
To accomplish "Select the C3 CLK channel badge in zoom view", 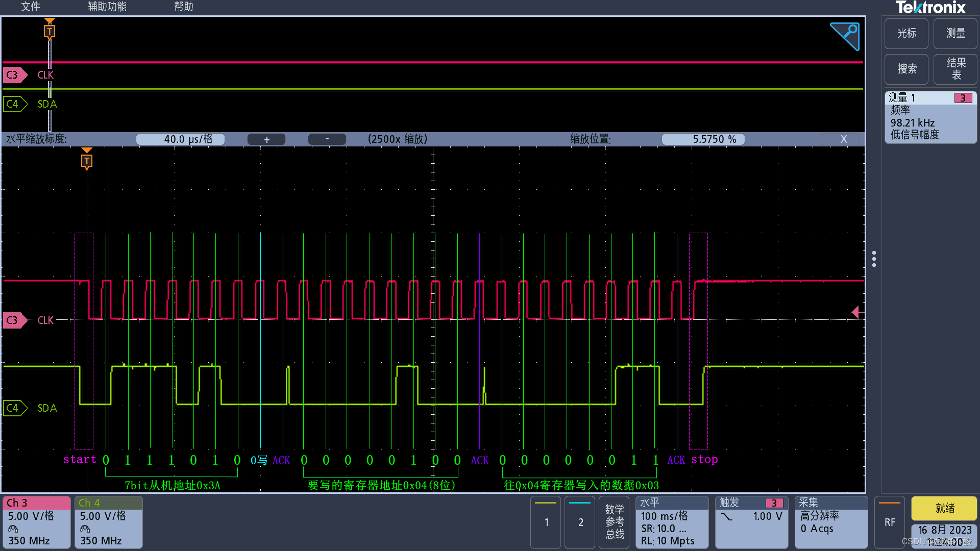I will (14, 320).
